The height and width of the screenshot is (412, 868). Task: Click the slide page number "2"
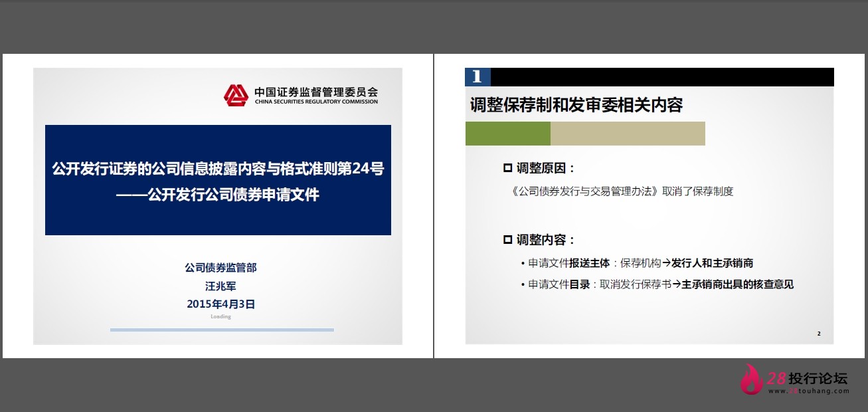819,334
